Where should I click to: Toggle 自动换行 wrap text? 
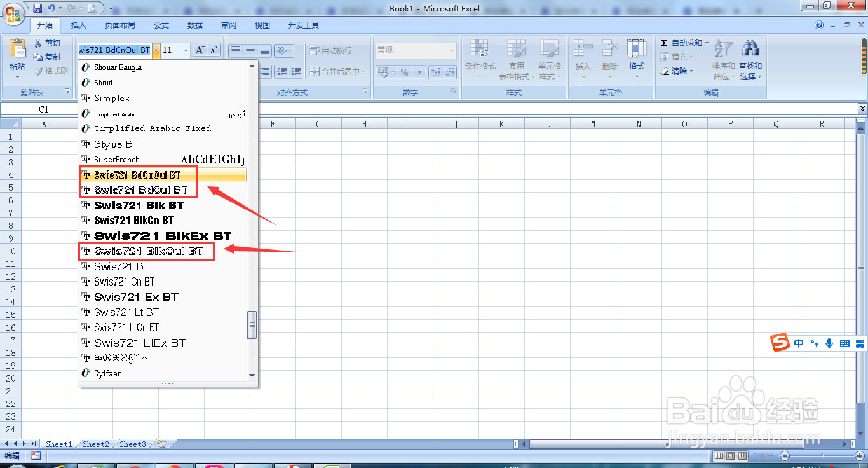coord(330,50)
